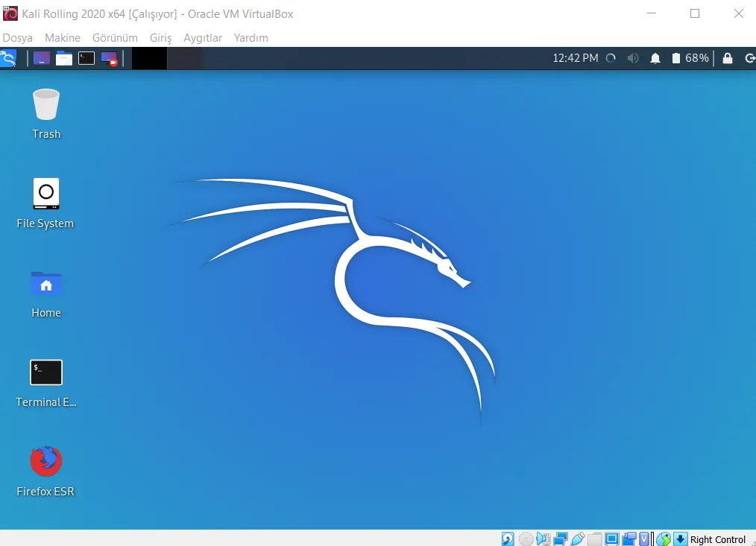
Task: Select the File System desktop icon
Action: [x=45, y=203]
